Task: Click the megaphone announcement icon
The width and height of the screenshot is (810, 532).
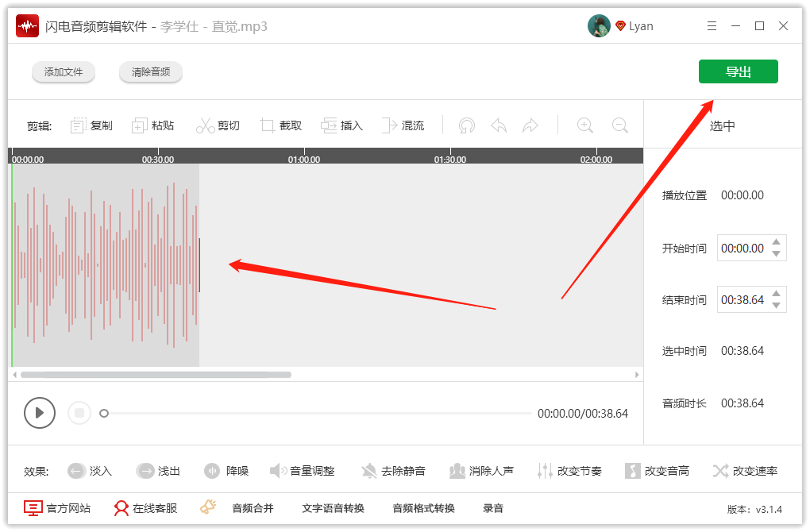Action: pyautogui.click(x=208, y=507)
